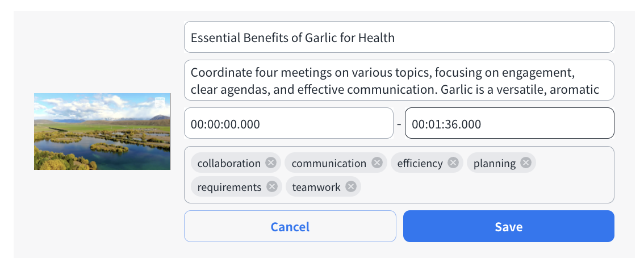Click the efficiency tag label
The width and height of the screenshot is (644, 258).
(420, 163)
